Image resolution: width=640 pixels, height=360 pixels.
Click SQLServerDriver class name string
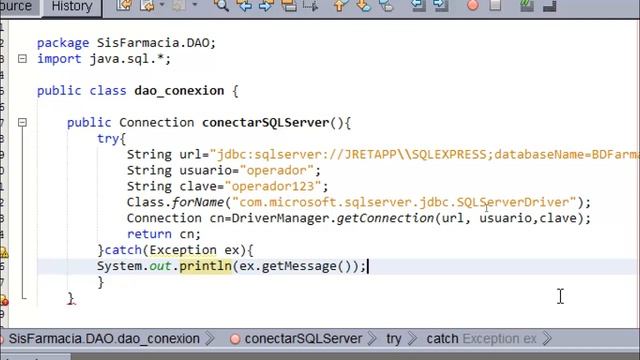(512, 202)
